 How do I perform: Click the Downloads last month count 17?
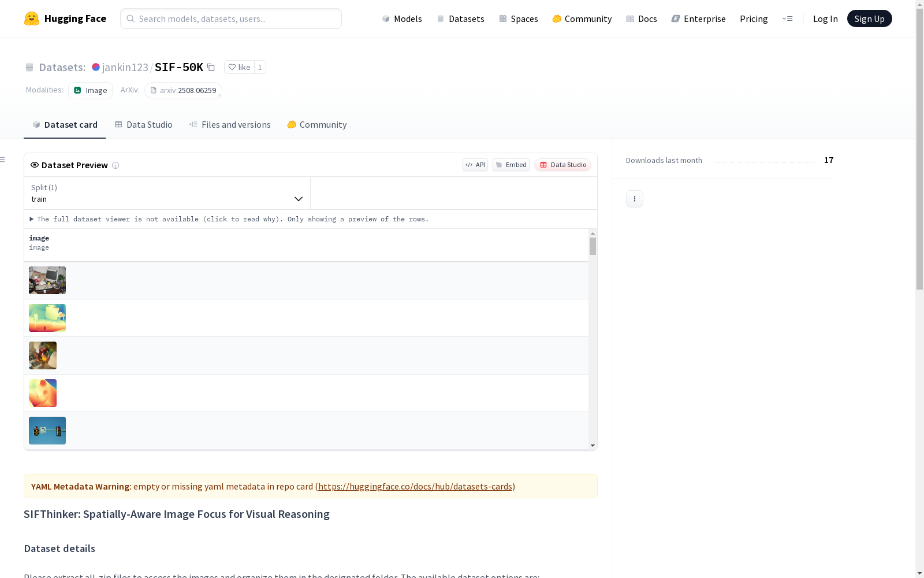click(x=829, y=160)
